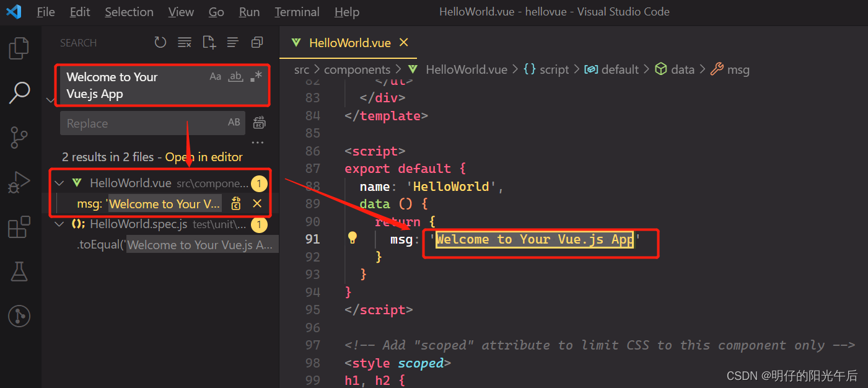Dismiss the msg match with the X button
The height and width of the screenshot is (388, 868).
257,203
